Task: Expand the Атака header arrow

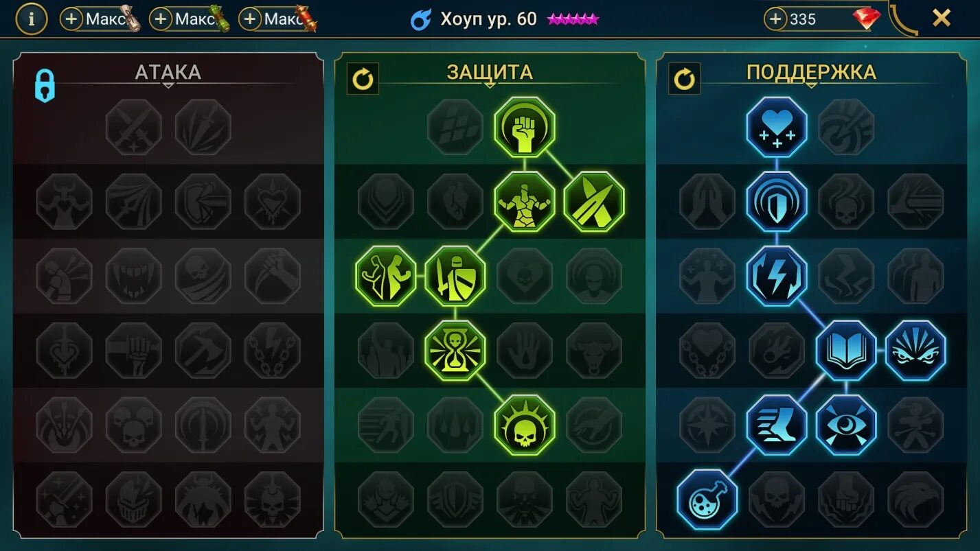Action: (x=168, y=85)
